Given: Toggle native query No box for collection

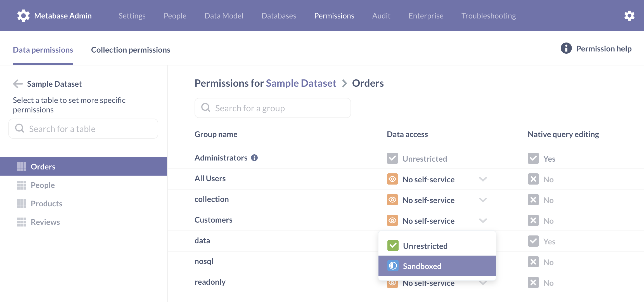Looking at the screenshot, I should [533, 200].
